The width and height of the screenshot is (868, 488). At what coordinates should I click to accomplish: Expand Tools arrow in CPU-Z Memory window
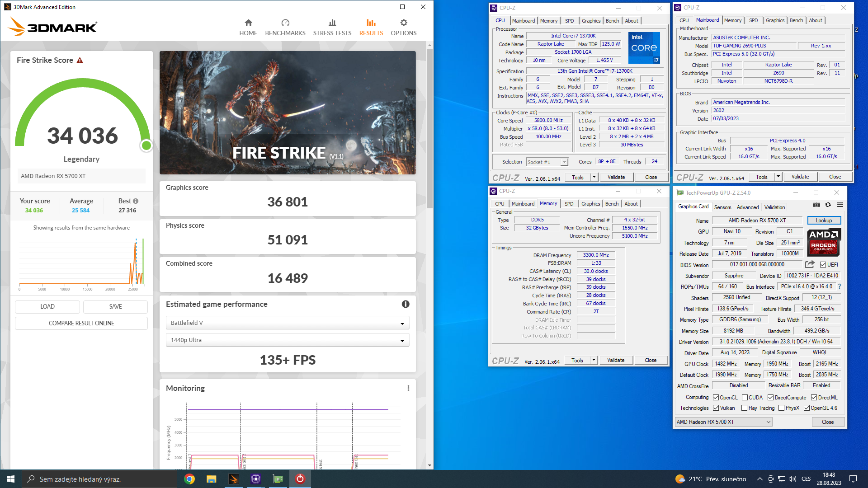pos(594,360)
